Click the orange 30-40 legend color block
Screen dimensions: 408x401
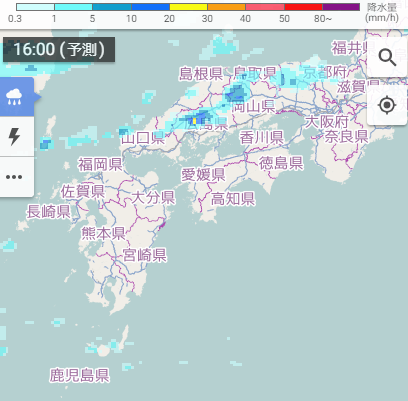[226, 7]
